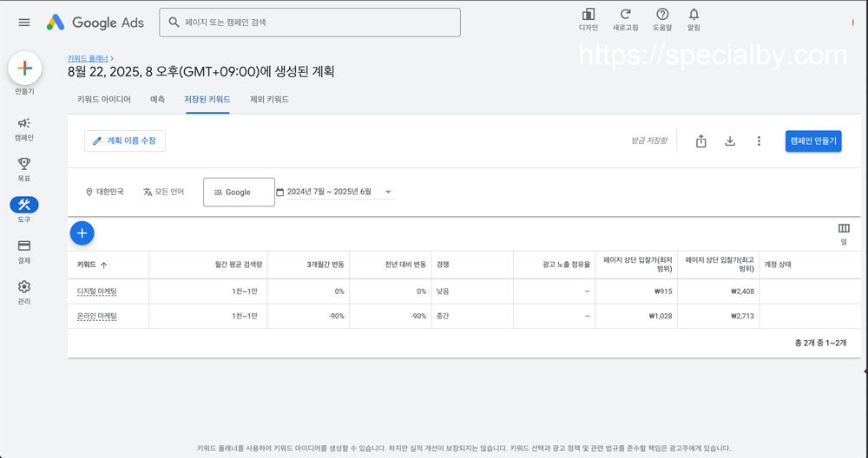This screenshot has height=458, width=868.
Task: Open the Google search network selector
Action: (240, 192)
